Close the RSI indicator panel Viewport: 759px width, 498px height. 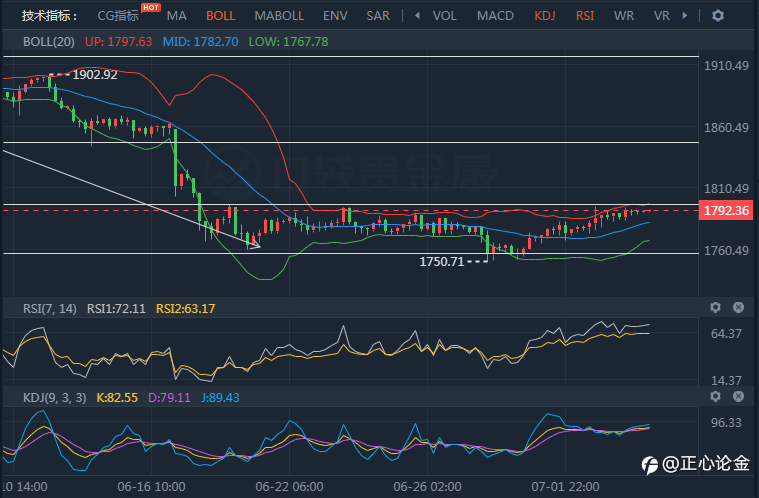(738, 307)
